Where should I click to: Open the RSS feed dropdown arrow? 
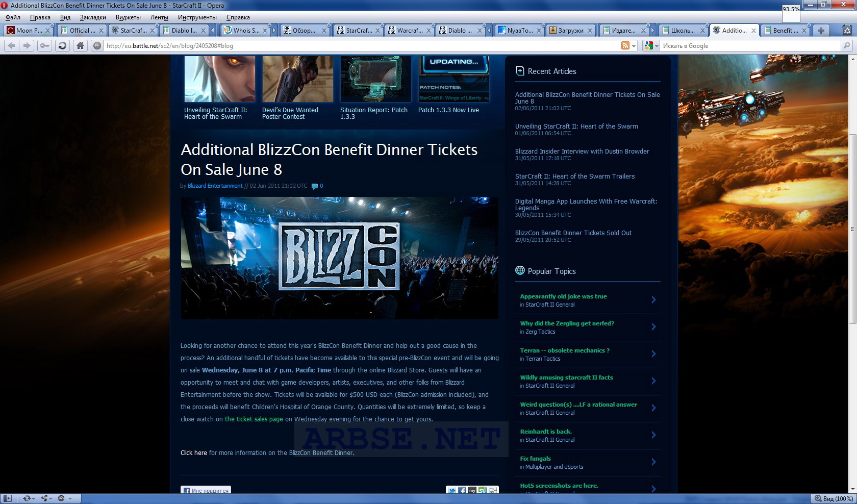pyautogui.click(x=634, y=46)
